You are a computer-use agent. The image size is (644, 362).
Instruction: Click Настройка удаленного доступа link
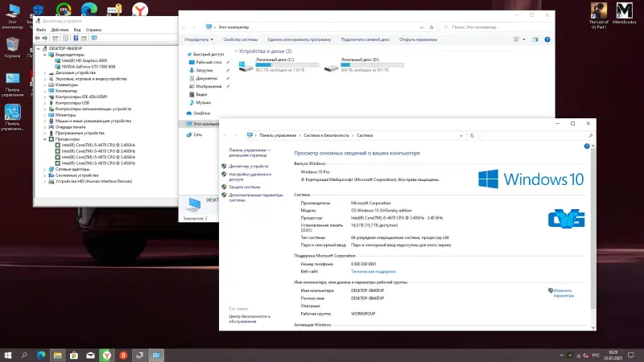(x=250, y=177)
